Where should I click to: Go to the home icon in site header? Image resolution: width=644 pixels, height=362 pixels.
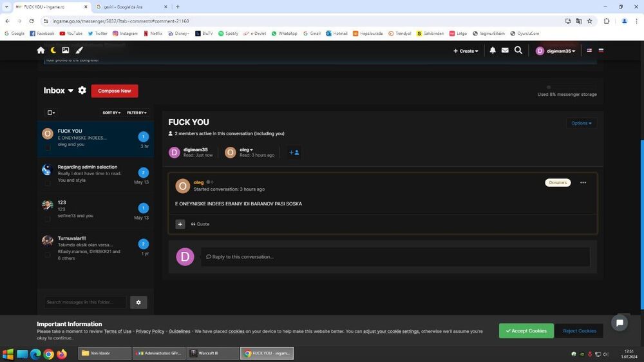coord(41,50)
